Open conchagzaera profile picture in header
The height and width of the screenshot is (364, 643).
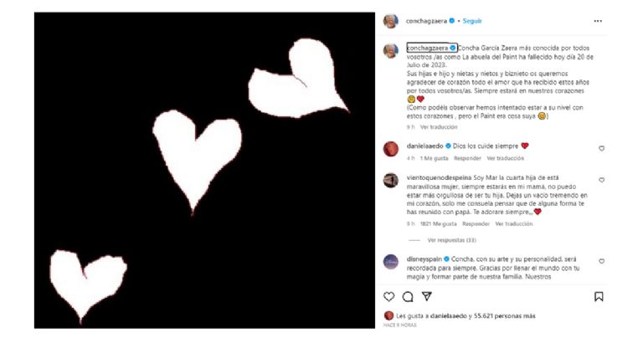pyautogui.click(x=391, y=21)
